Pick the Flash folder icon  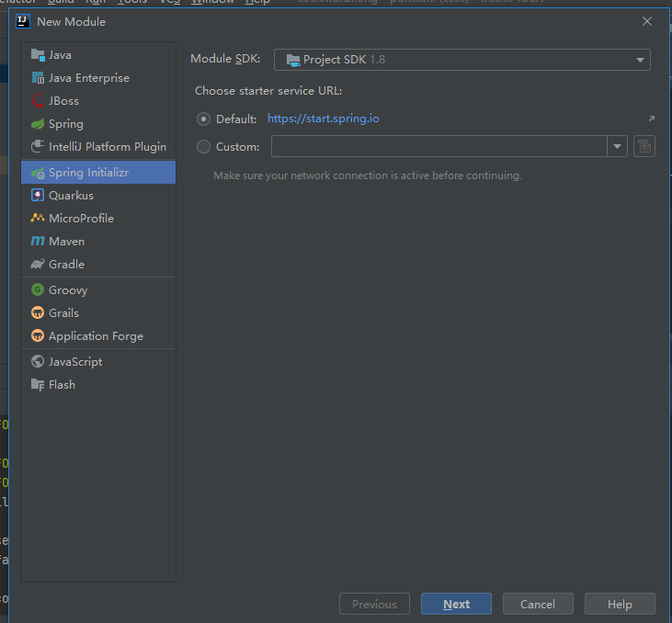tap(38, 385)
